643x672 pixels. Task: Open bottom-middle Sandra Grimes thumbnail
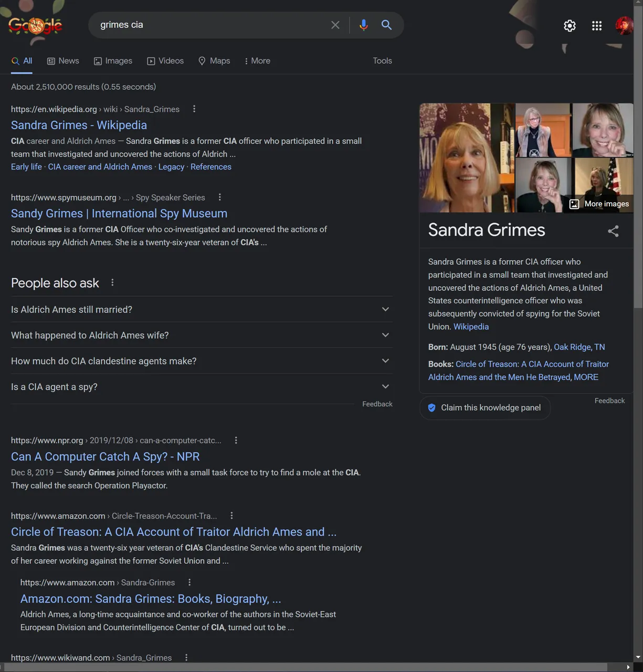pos(544,185)
